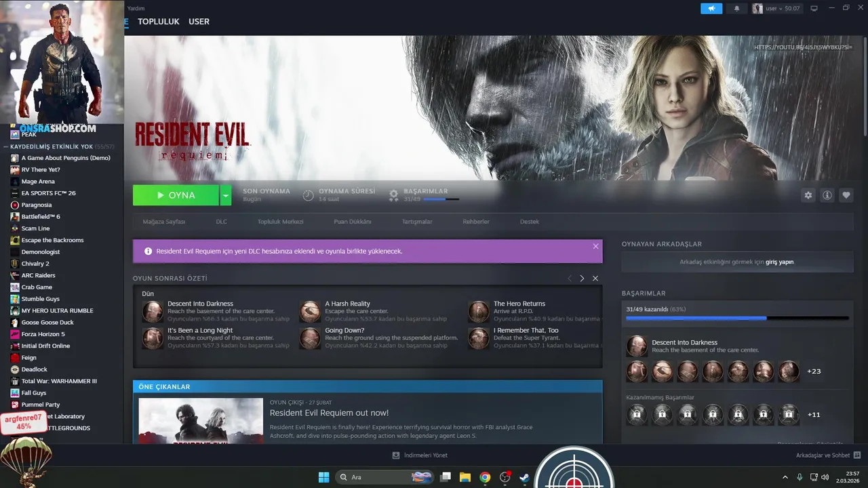Open File Explorer from taskbar
The height and width of the screenshot is (488, 868).
point(465,477)
